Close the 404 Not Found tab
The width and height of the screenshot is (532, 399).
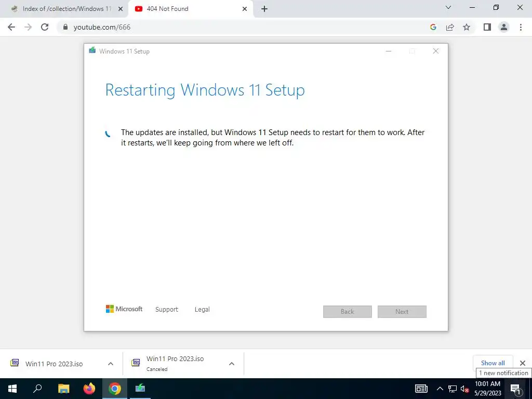click(245, 9)
